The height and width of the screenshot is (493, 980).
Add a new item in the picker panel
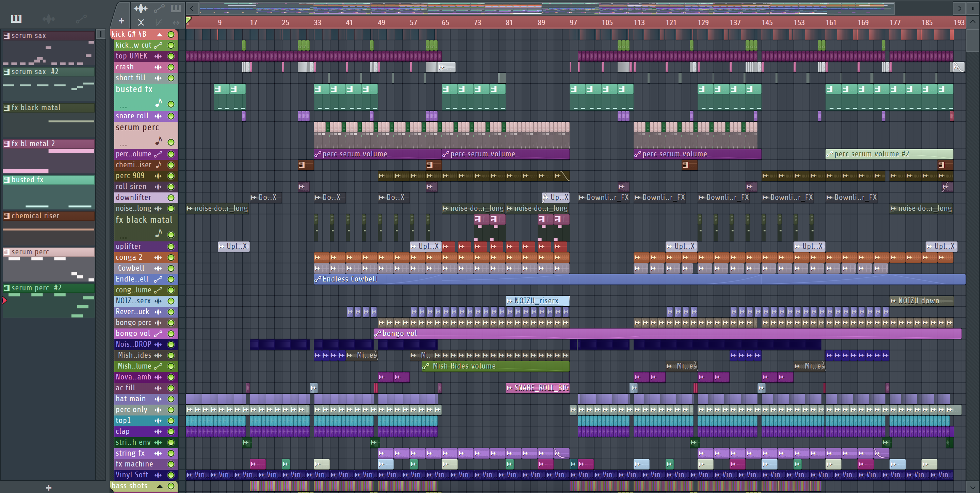(48, 488)
